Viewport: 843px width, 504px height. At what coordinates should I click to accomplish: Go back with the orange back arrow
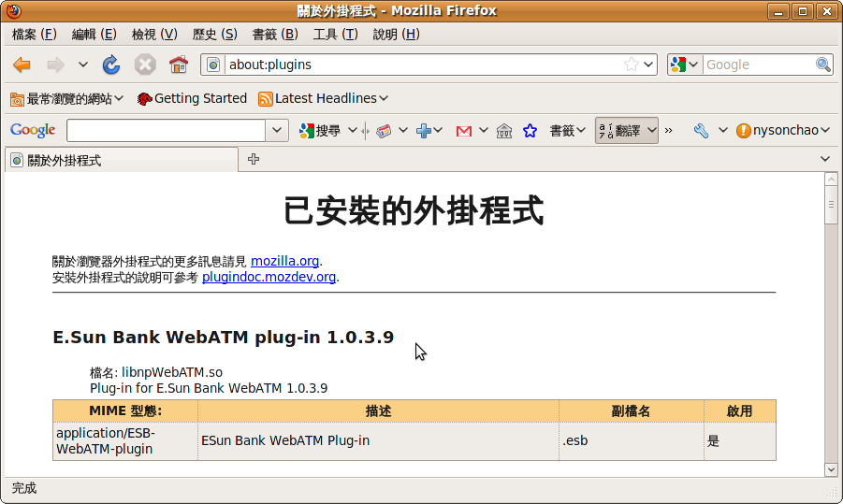coord(22,65)
